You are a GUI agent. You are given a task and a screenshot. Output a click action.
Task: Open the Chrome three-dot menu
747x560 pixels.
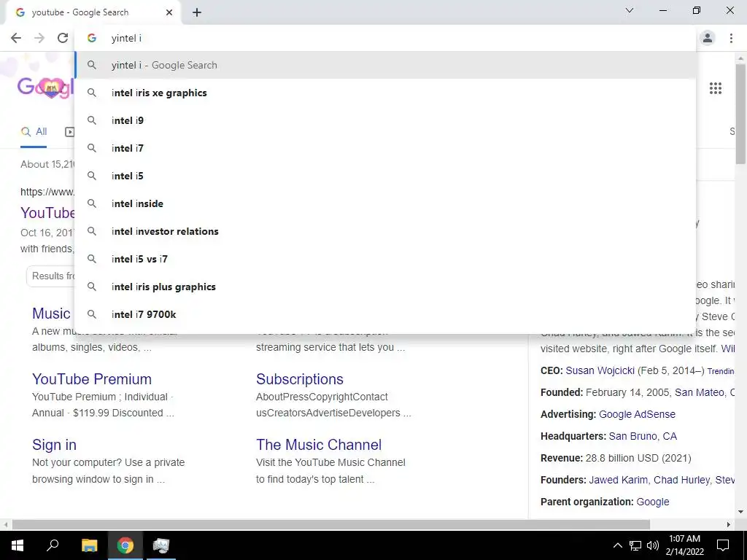(731, 38)
